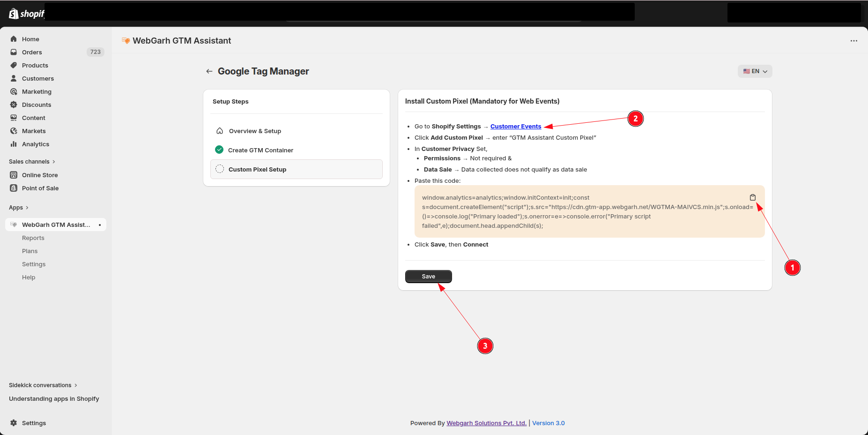Click the green check beside Create GTM Container
This screenshot has width=868, height=435.
click(219, 150)
